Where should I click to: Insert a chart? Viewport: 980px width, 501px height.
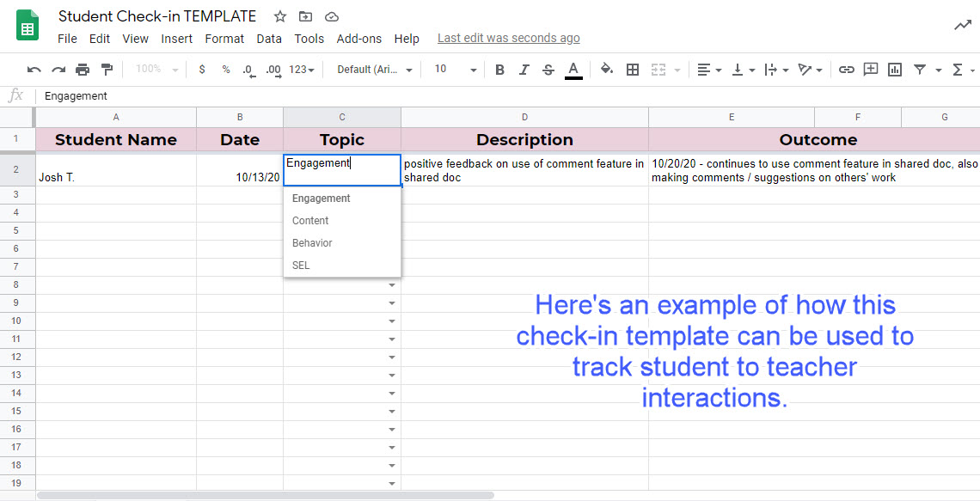[x=895, y=70]
